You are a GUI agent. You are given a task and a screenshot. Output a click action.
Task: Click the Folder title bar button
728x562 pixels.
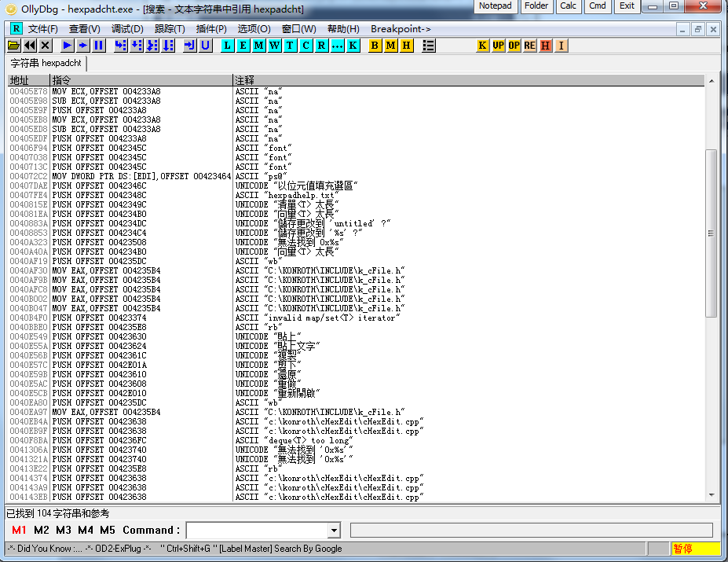[536, 6]
